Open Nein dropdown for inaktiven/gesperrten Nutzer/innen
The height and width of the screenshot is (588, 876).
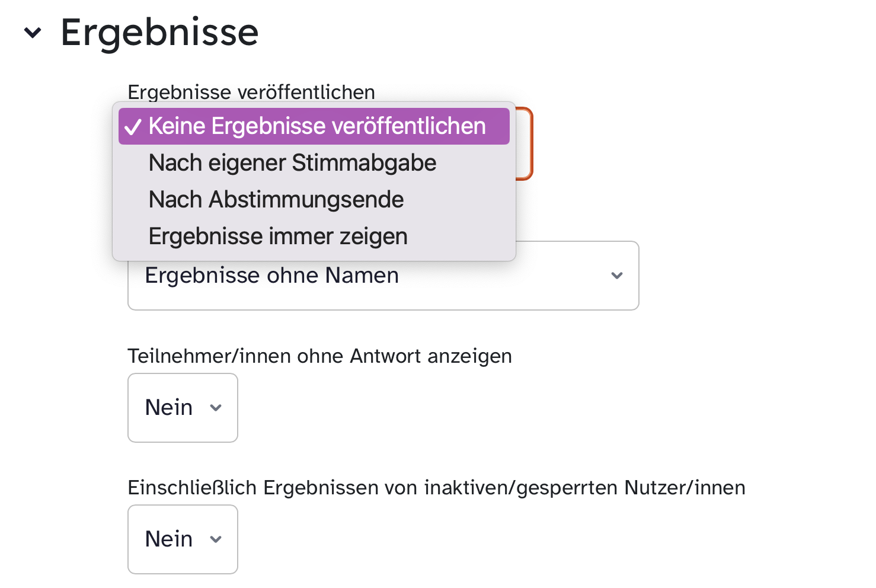click(x=183, y=539)
